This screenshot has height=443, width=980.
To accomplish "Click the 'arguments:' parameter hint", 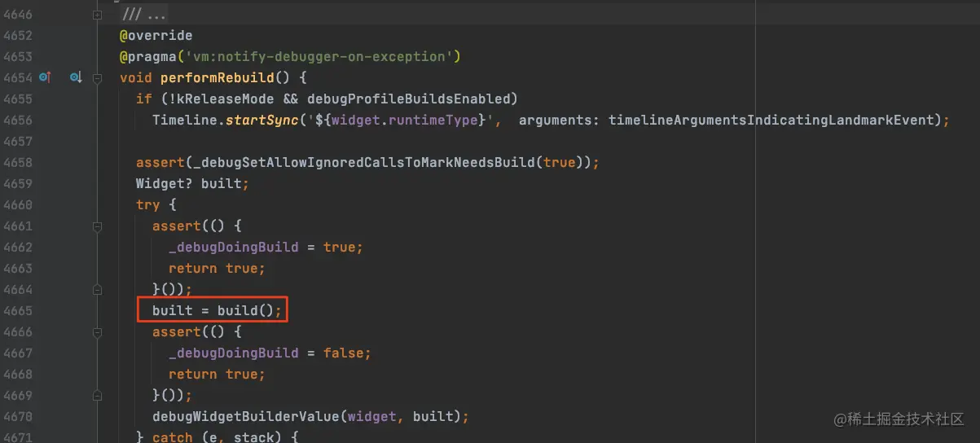I will pyautogui.click(x=560, y=121).
